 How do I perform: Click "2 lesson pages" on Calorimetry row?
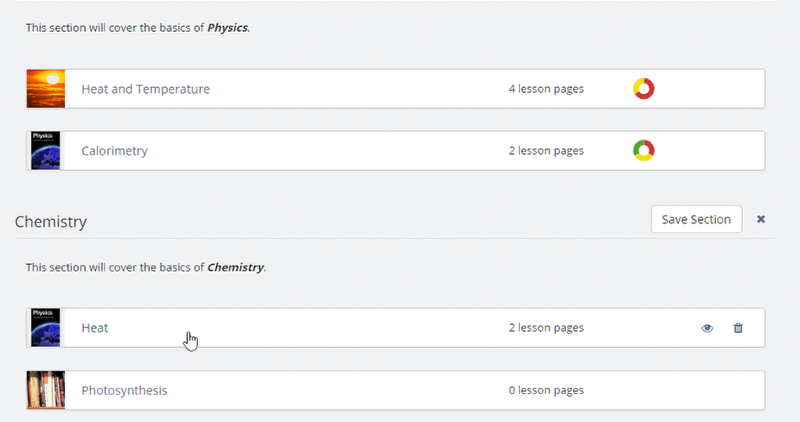(546, 151)
